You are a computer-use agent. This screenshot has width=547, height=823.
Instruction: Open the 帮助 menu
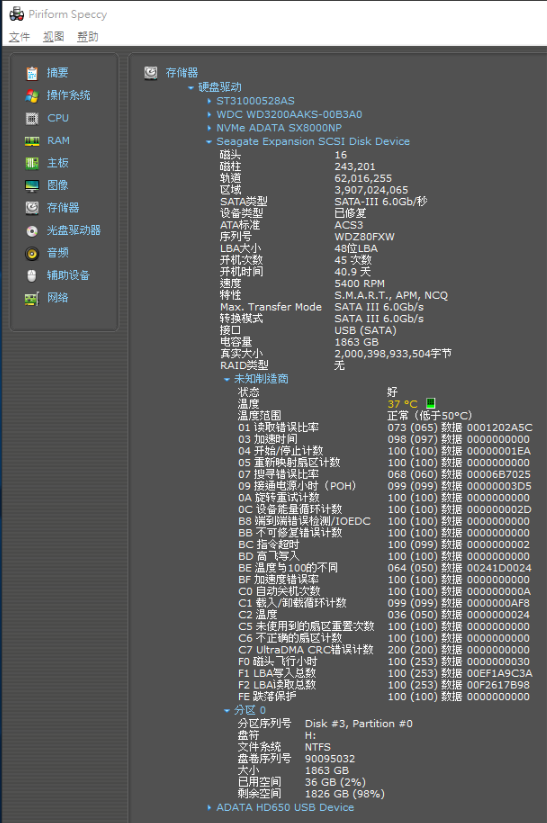88,37
